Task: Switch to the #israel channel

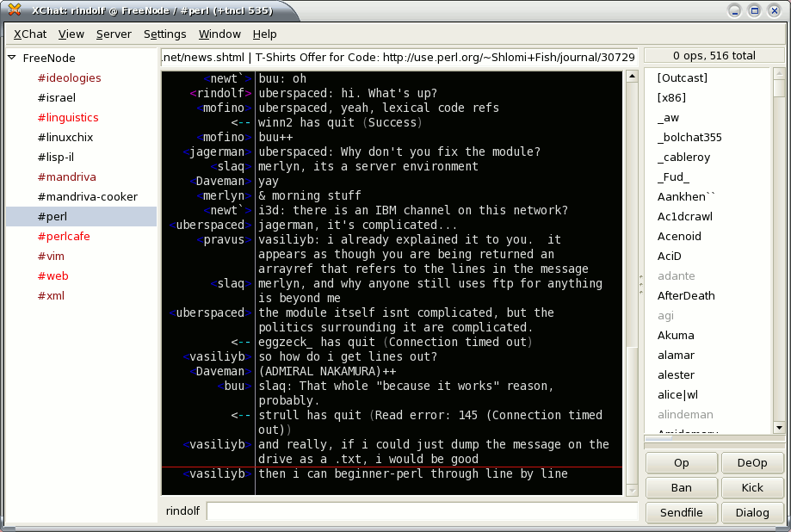Action: [57, 97]
